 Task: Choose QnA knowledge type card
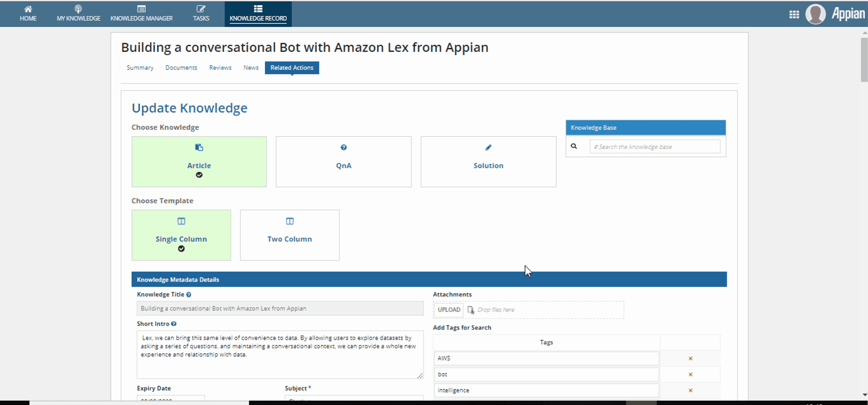click(x=344, y=162)
